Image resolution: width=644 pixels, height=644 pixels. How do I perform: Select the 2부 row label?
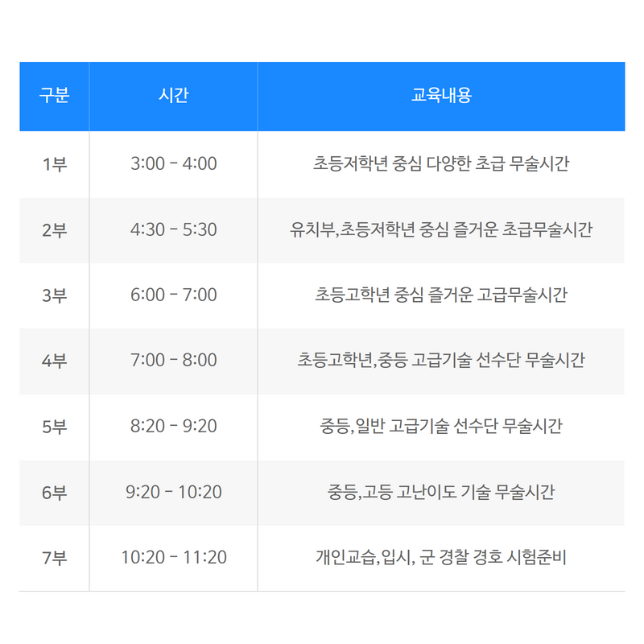pyautogui.click(x=54, y=230)
